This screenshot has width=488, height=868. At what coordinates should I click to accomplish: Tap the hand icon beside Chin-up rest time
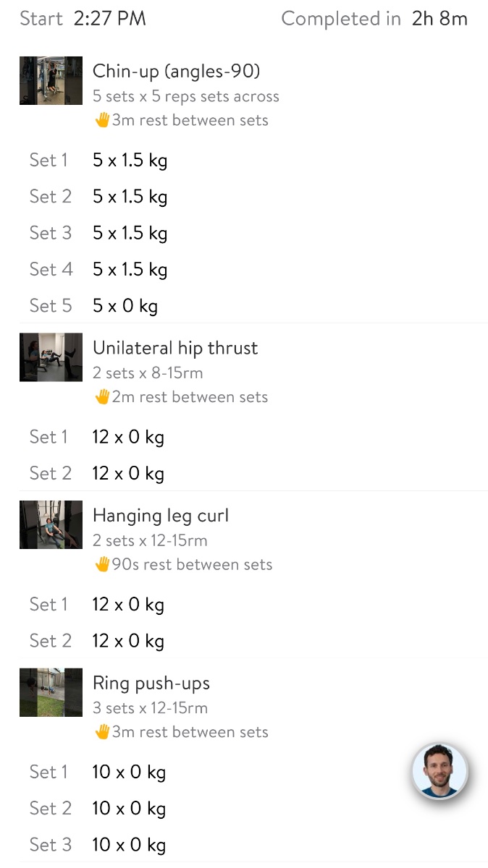pos(102,120)
